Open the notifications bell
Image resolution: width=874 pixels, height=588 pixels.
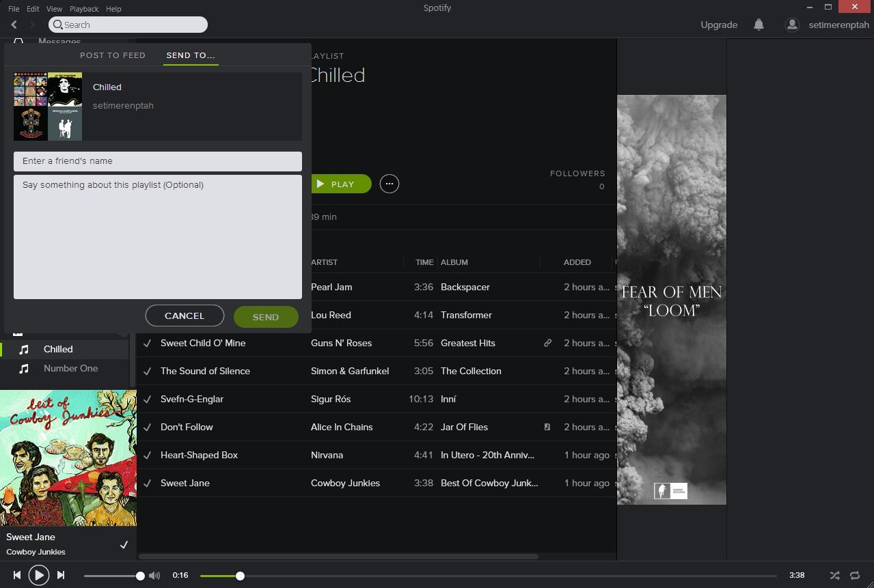click(x=759, y=25)
